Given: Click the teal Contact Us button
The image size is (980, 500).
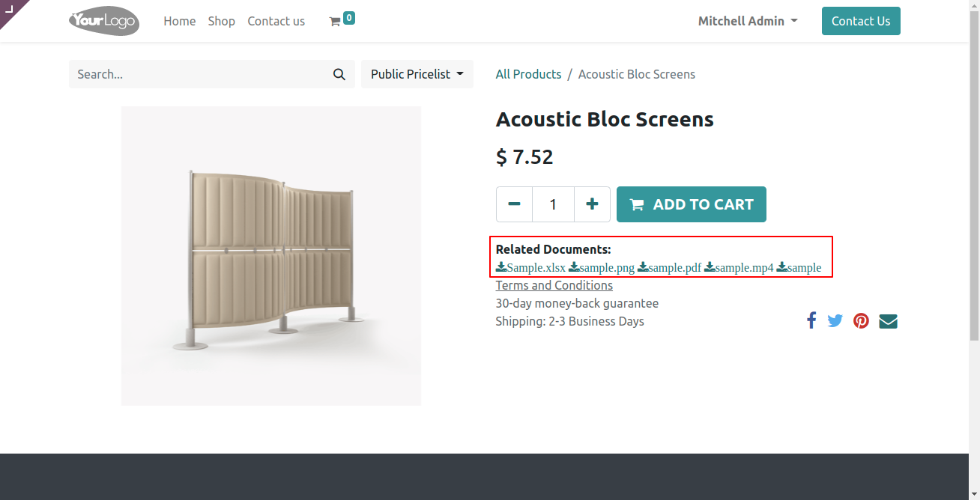Looking at the screenshot, I should coord(860,21).
